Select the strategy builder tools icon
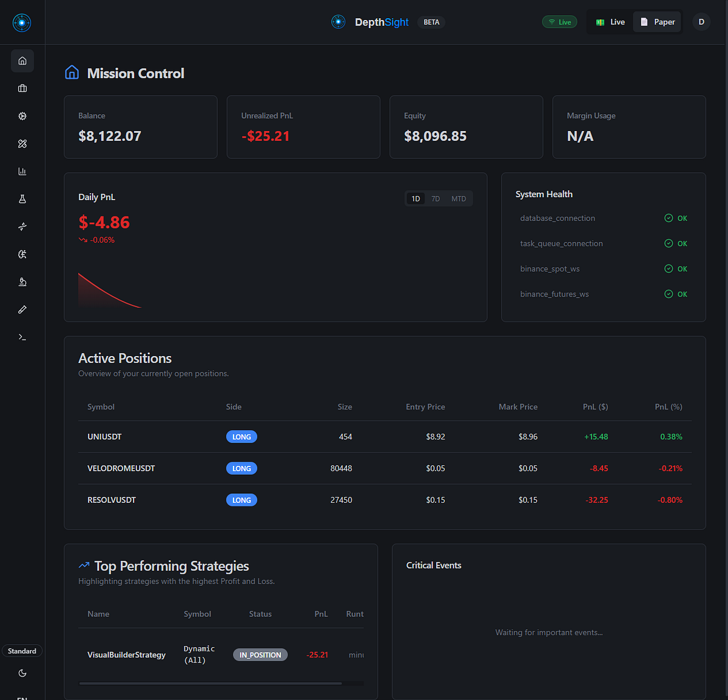This screenshot has height=700, width=728. [x=22, y=144]
